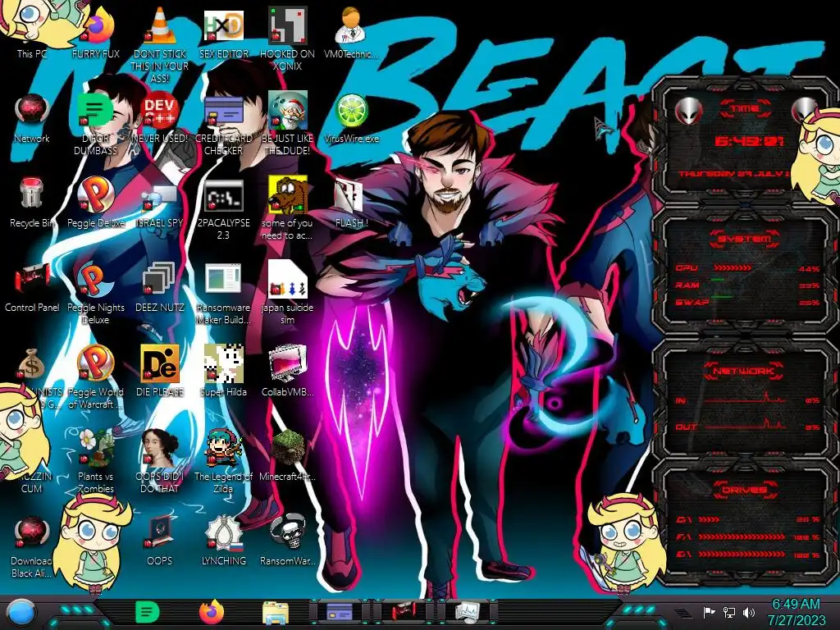Click the IN traffic graph row
This screenshot has width=840, height=630.
[x=746, y=399]
